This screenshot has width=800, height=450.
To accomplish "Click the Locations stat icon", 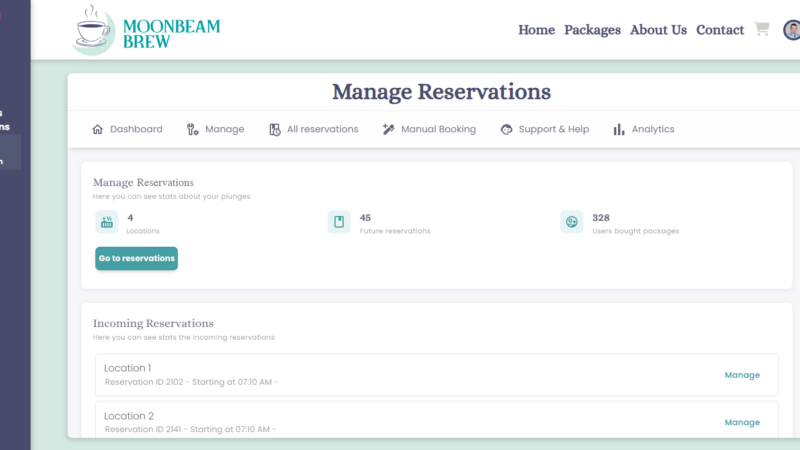I will pyautogui.click(x=107, y=222).
